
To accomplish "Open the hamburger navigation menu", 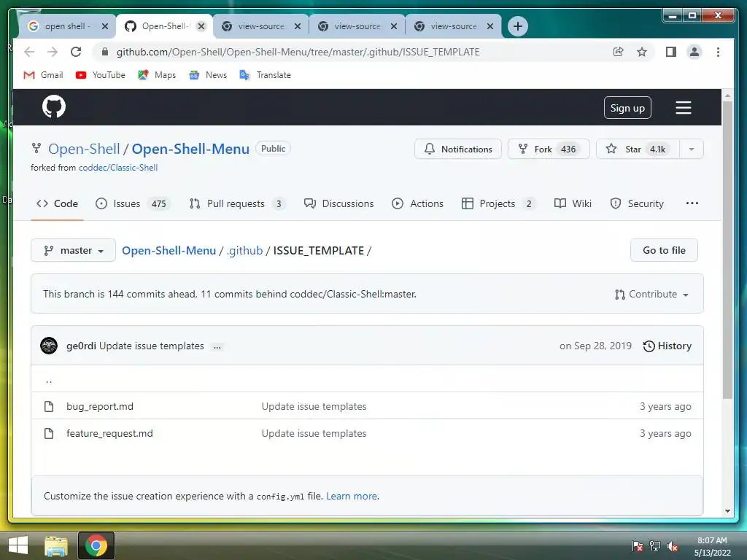I will pyautogui.click(x=683, y=108).
